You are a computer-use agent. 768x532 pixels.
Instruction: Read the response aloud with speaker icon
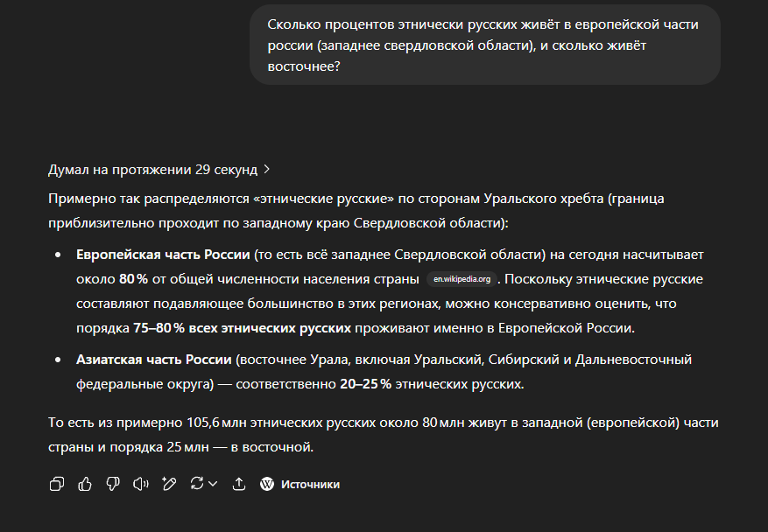point(141,484)
